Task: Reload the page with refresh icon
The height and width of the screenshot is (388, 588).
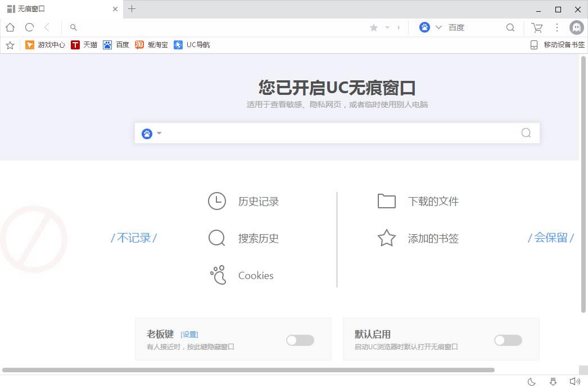Action: [x=29, y=28]
